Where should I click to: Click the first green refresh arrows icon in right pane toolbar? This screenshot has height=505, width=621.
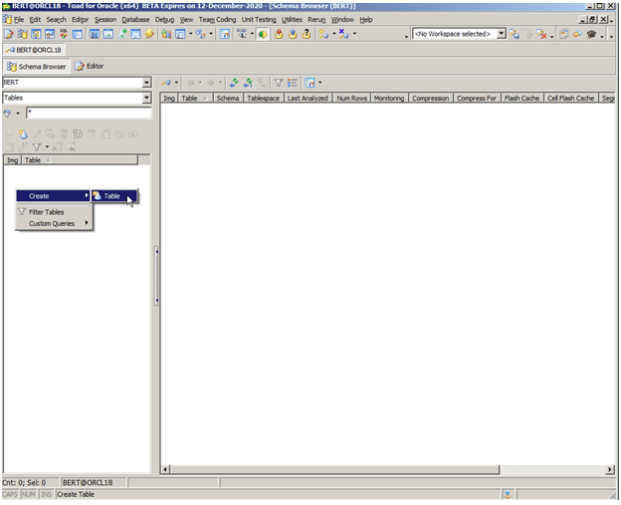coord(234,83)
